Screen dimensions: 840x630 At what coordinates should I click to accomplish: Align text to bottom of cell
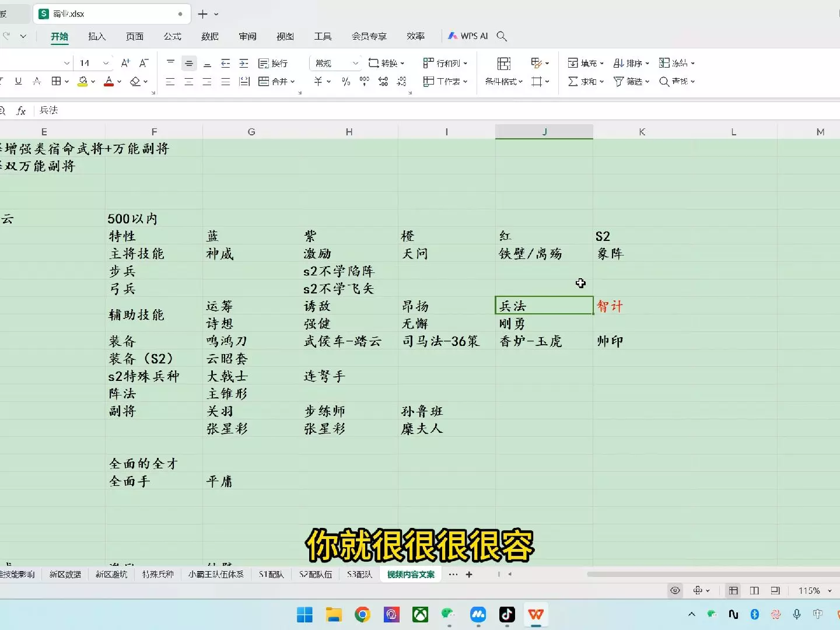(207, 63)
